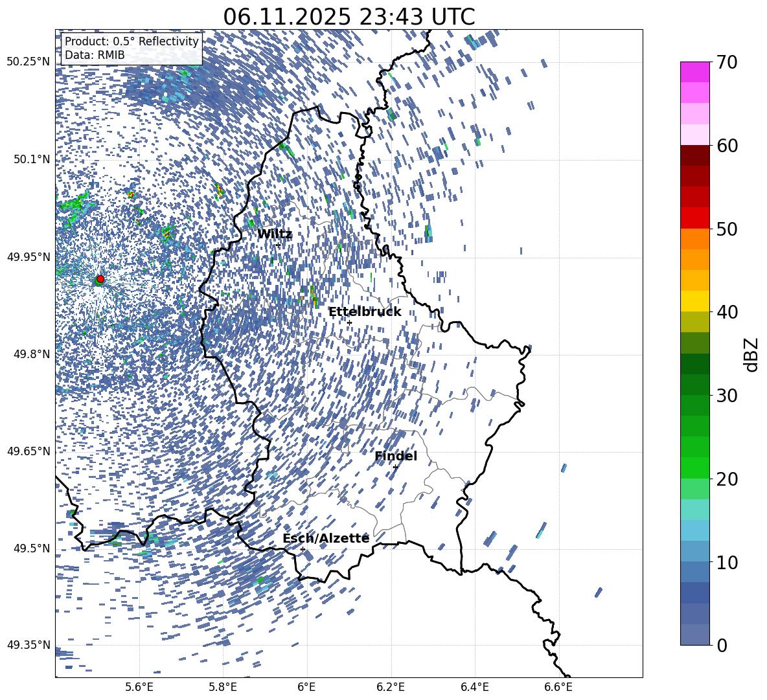Image resolution: width=767 pixels, height=700 pixels.
Task: Click the Findel location label
Action: tap(396, 456)
